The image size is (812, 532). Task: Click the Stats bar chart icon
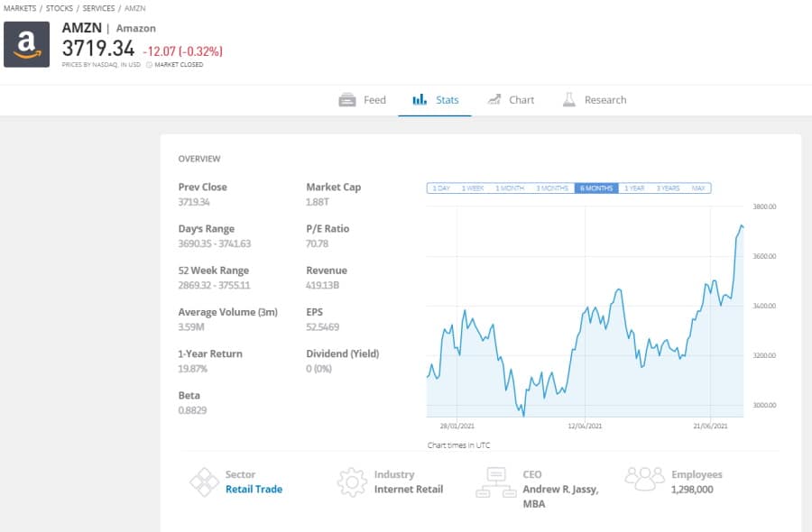pos(420,99)
